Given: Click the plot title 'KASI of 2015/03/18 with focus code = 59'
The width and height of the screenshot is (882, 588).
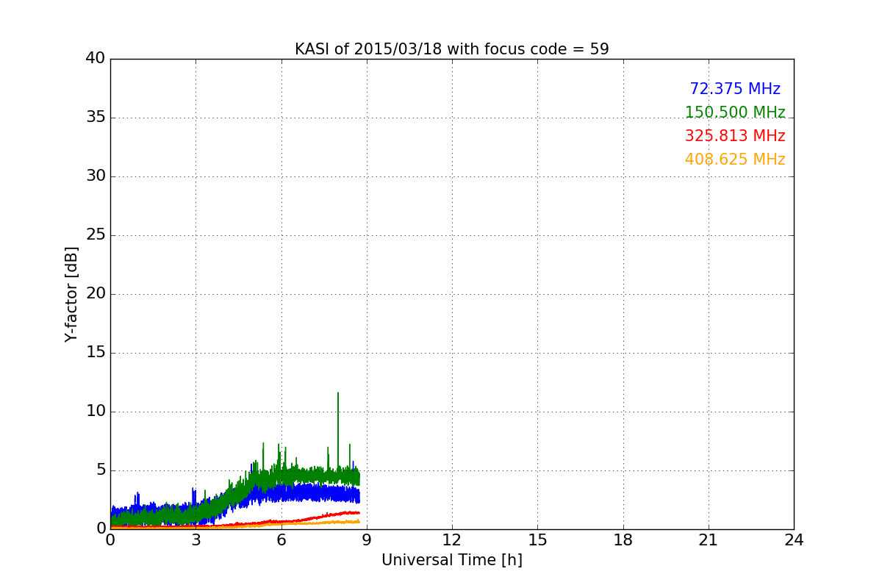Looking at the screenshot, I should (452, 49).
